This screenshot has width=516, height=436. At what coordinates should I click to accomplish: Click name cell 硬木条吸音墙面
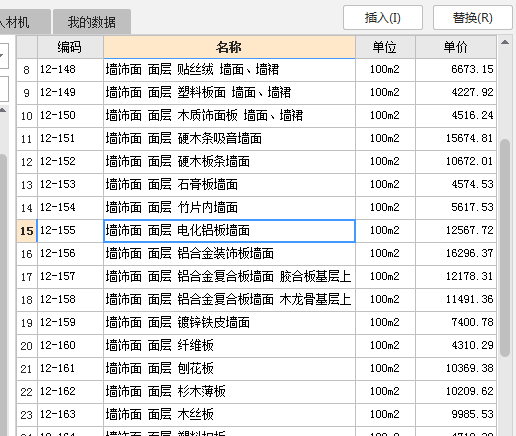229,139
